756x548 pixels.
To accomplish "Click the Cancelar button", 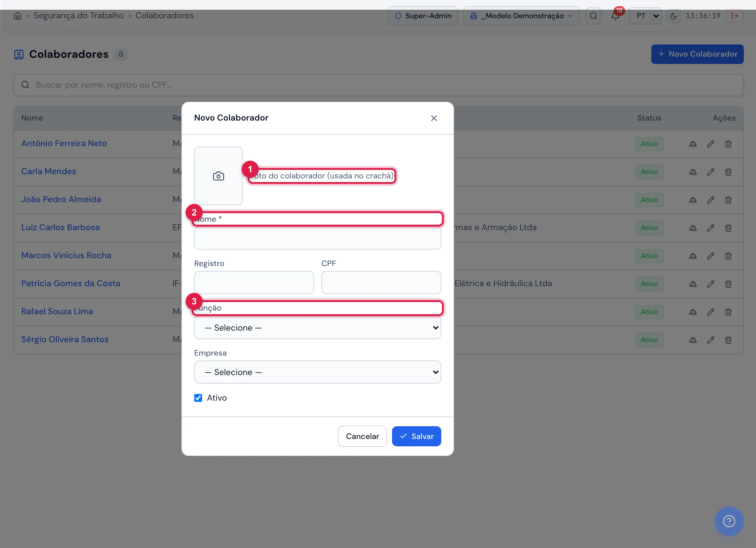I will pyautogui.click(x=362, y=436).
